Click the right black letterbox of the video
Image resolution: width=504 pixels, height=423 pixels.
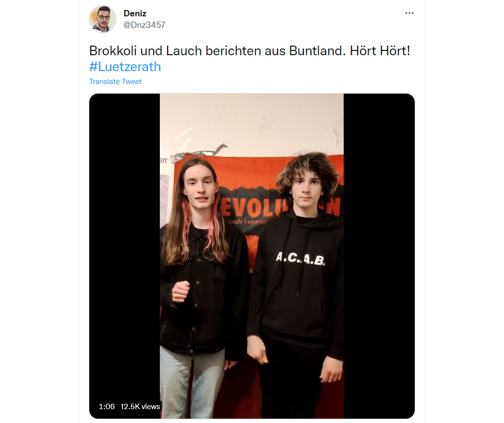[x=379, y=256]
